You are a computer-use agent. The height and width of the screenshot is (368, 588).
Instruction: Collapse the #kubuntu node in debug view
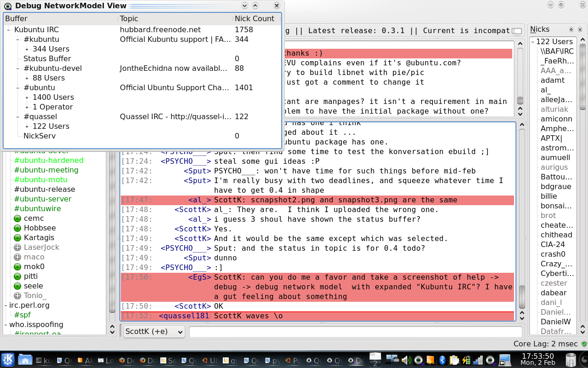tap(18, 40)
